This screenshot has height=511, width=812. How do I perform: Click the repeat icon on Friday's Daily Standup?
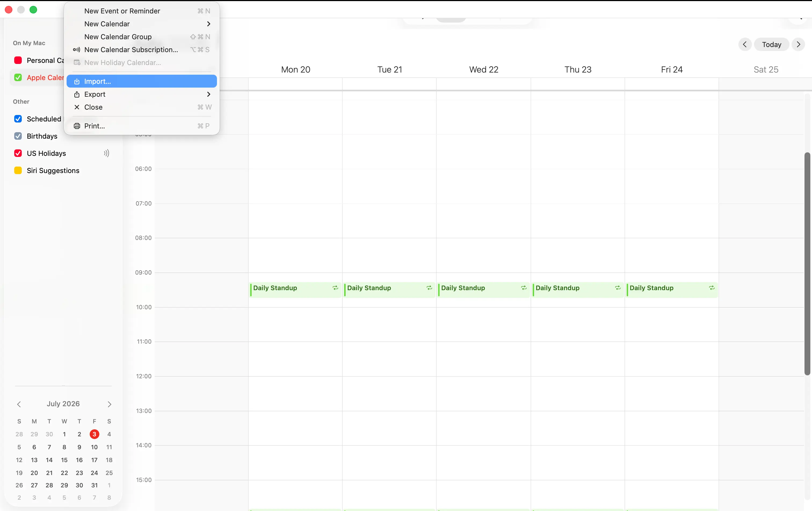click(712, 288)
